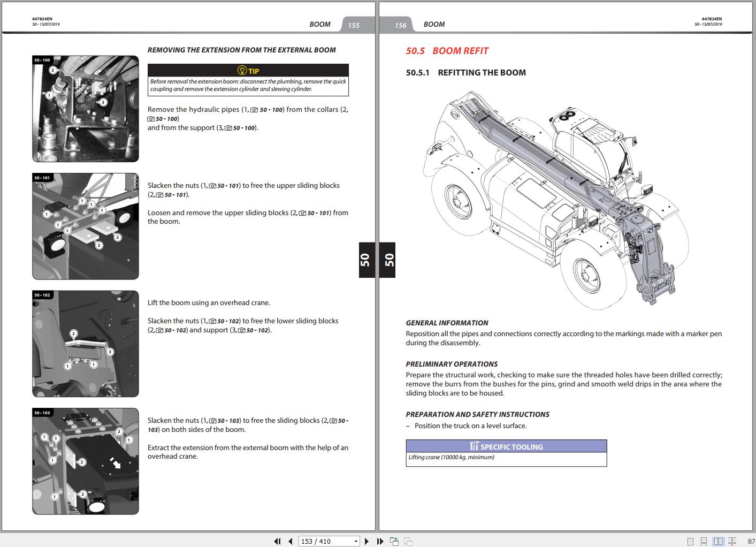The image size is (756, 547).
Task: Click figure 50-100 hydraulic pipes photo
Action: pos(86,109)
